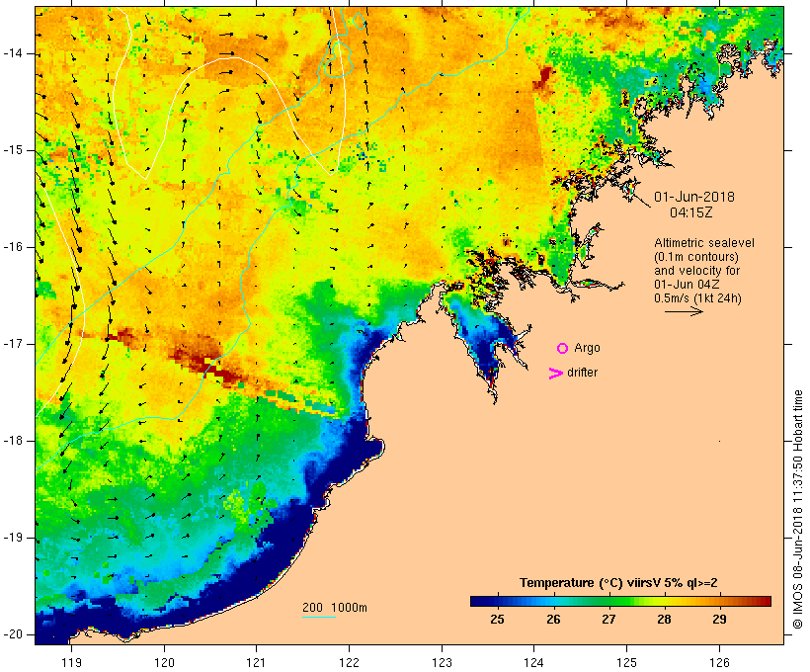Click the latitude label -17

pos(13,344)
